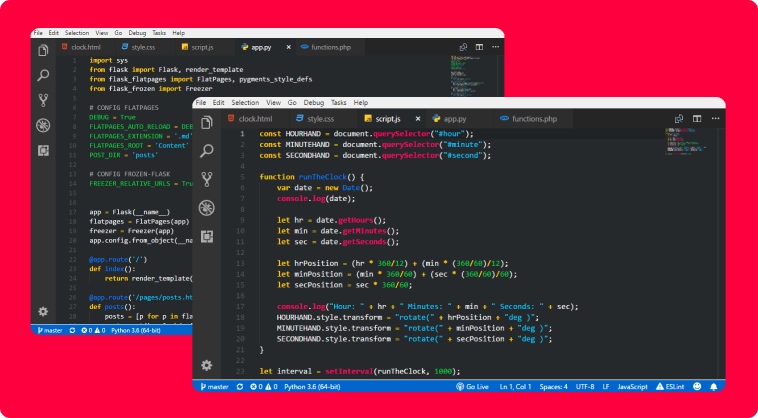Open the Go menu in front window
758x418 pixels.
[x=292, y=102]
